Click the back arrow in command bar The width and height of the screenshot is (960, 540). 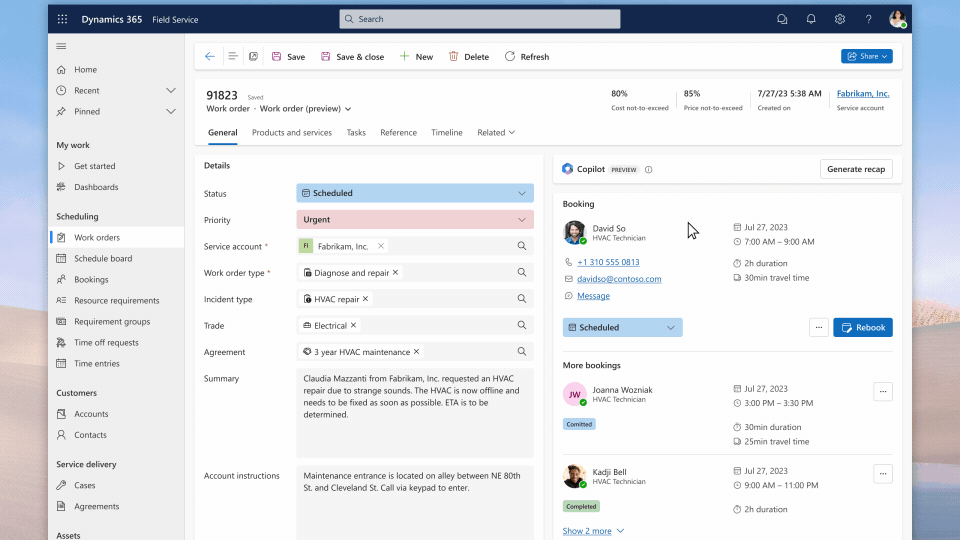pyautogui.click(x=209, y=57)
